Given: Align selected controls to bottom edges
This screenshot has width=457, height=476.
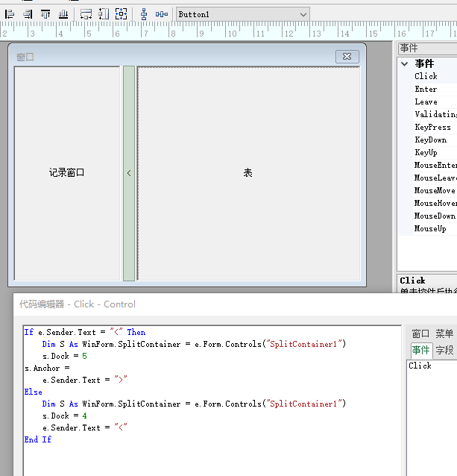Looking at the screenshot, I should [x=63, y=14].
